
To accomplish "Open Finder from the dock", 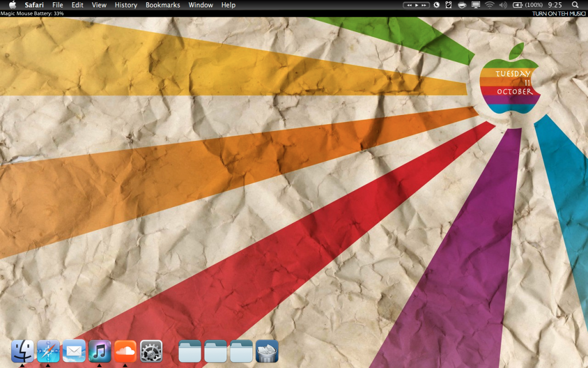I will [x=22, y=351].
